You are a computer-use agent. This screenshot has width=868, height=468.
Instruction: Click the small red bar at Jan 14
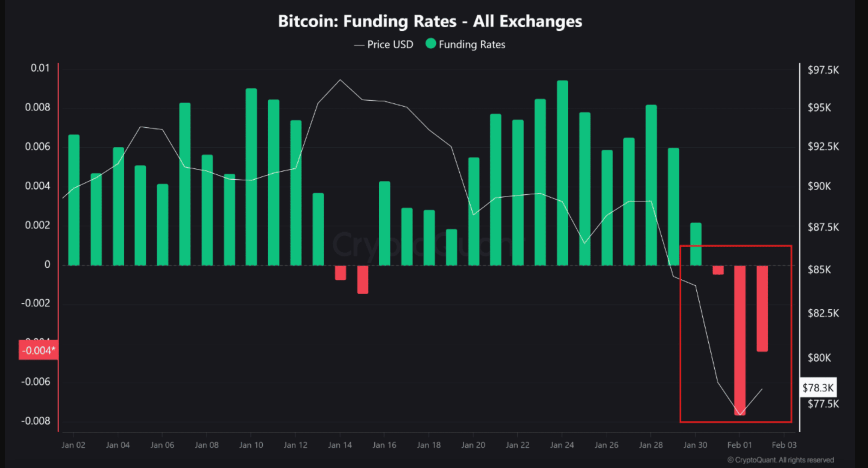click(x=340, y=273)
